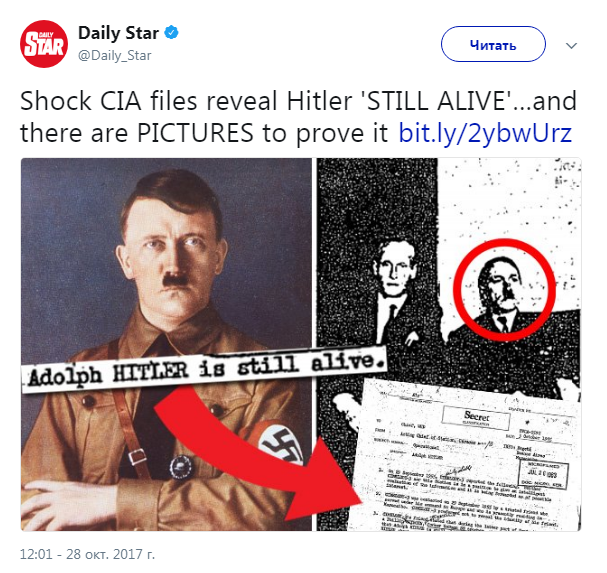Open the bit.ly/2ybwUrz link
The width and height of the screenshot is (607, 573).
pos(485,133)
